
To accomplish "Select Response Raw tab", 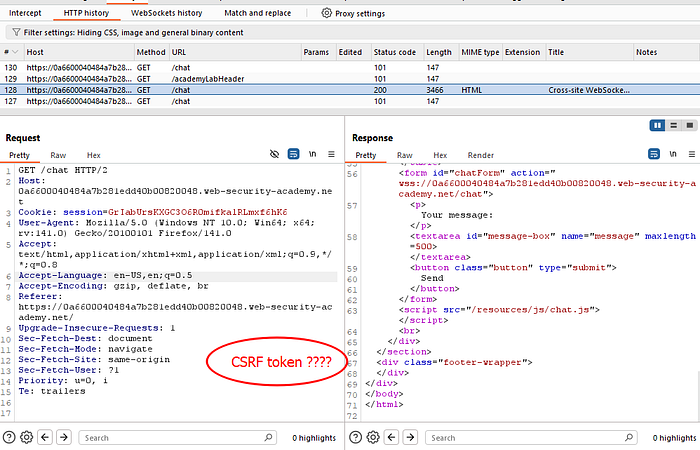I will tap(404, 155).
